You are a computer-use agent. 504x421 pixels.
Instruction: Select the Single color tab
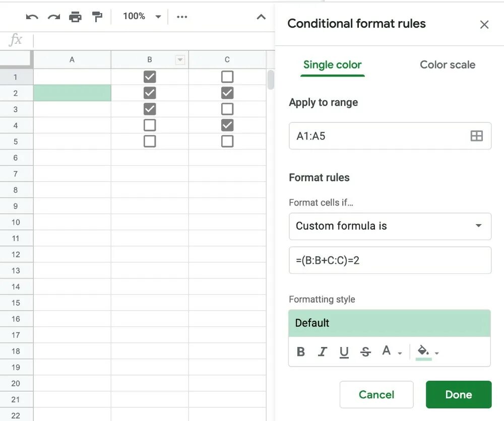tap(332, 65)
